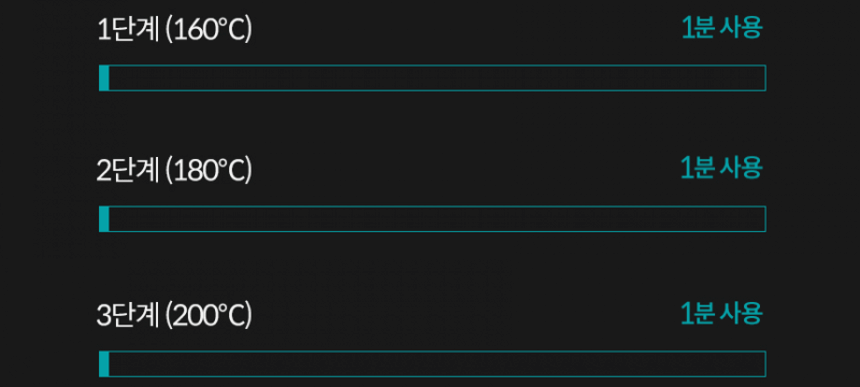
Task: Select the 1단계 stage label
Action: [128, 30]
